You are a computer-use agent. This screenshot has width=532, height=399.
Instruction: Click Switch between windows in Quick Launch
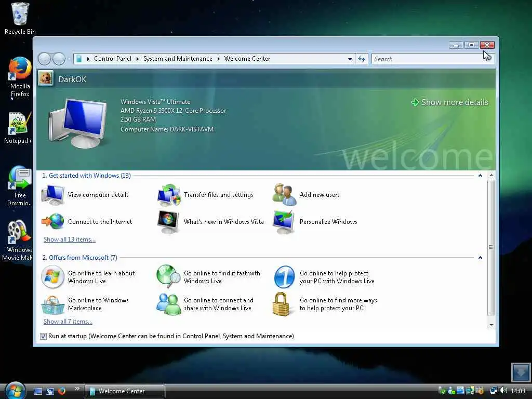tap(50, 391)
